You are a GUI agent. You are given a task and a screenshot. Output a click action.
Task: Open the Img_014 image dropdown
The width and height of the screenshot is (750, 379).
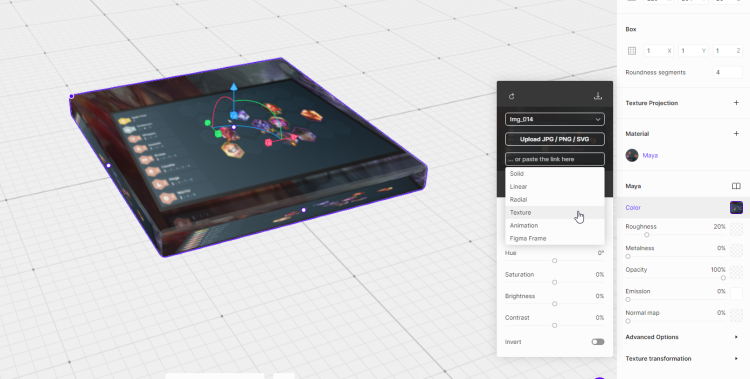(555, 119)
